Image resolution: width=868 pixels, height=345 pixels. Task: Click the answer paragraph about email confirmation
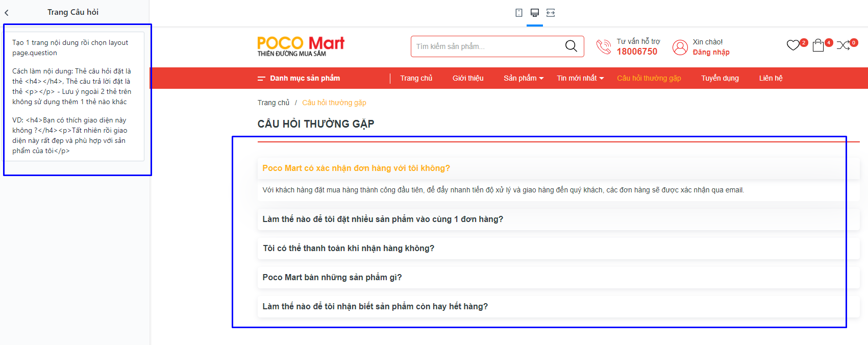(x=503, y=190)
